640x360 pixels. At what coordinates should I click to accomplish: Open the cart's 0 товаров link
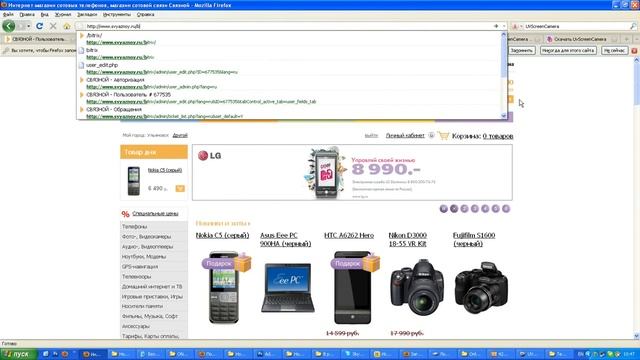[498, 136]
